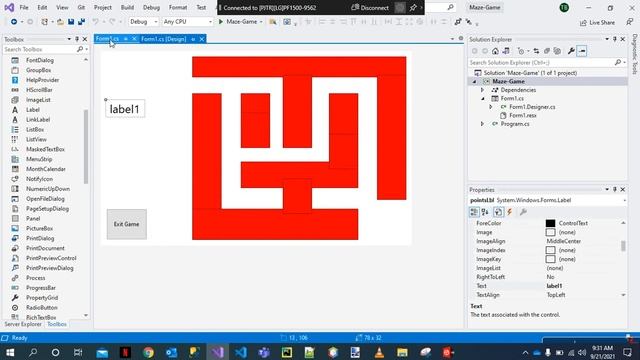Expand the Program.cs node
640x360 pixels.
482,124
